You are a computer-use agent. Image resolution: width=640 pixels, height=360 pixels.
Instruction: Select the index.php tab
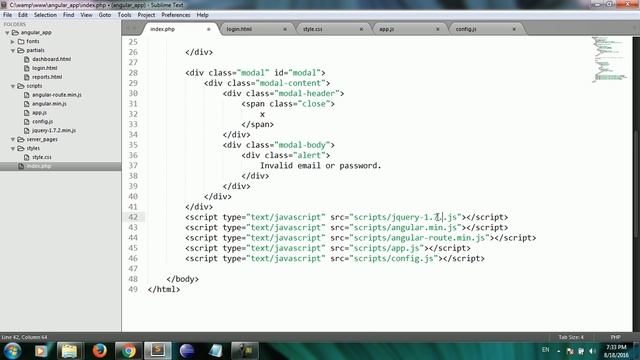pos(179,29)
